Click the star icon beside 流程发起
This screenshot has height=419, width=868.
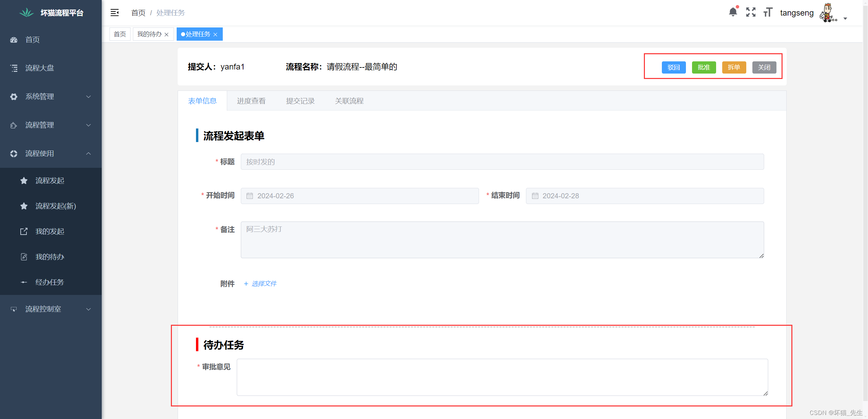coord(24,181)
